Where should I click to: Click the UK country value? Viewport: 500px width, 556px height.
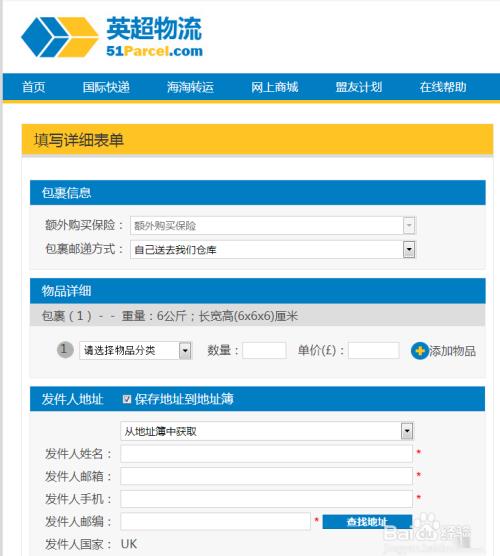(x=129, y=544)
